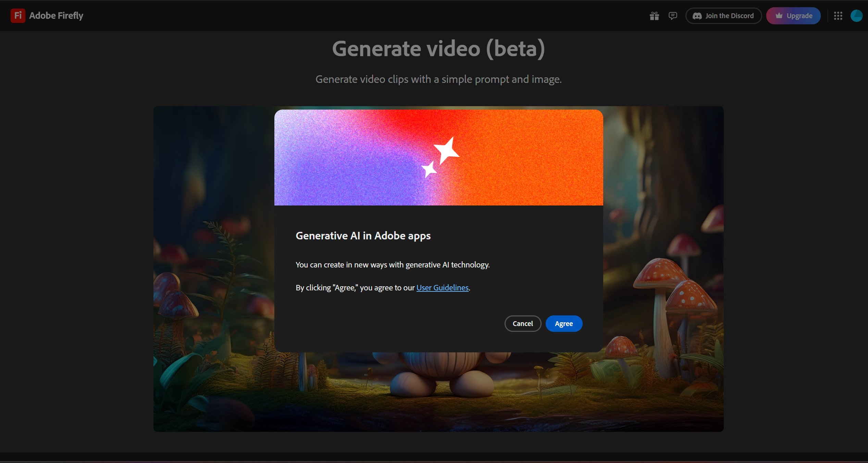The width and height of the screenshot is (868, 463).
Task: Cancel the Generative AI dialog
Action: click(x=522, y=324)
